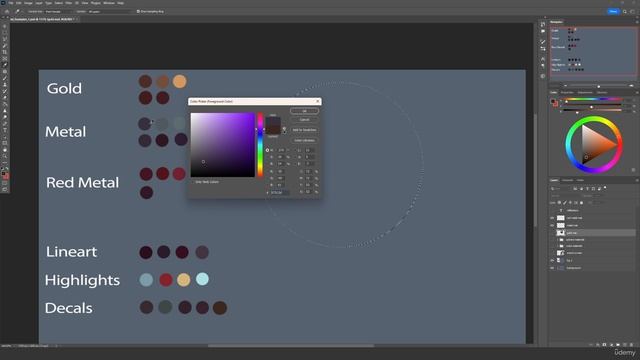Select the Hand tool
640x360 pixels.
pyautogui.click(x=5, y=150)
